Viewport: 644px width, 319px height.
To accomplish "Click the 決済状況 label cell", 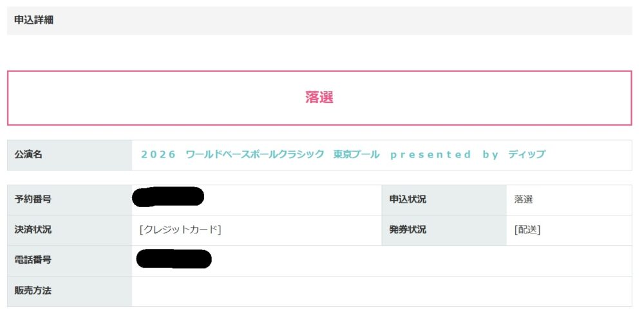I will pyautogui.click(x=33, y=230).
